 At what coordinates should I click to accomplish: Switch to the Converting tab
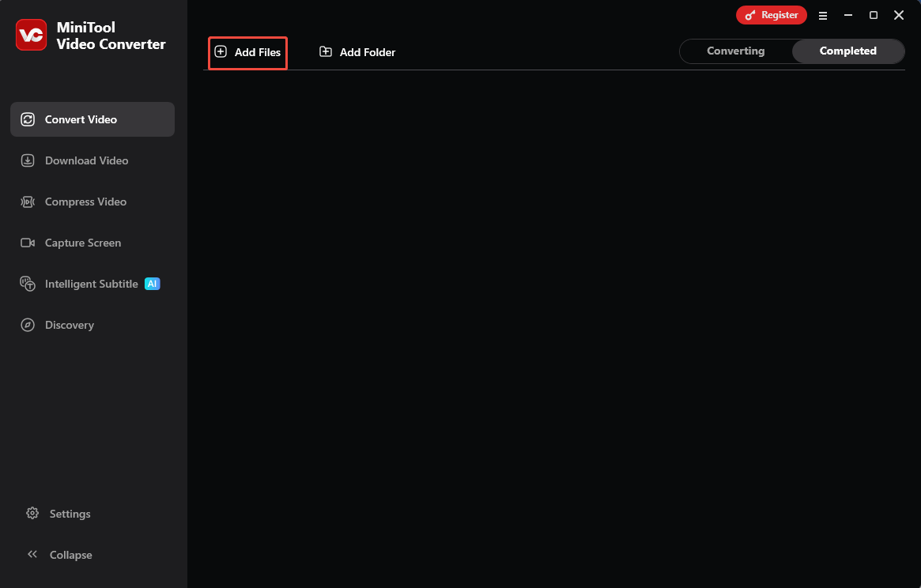(735, 51)
